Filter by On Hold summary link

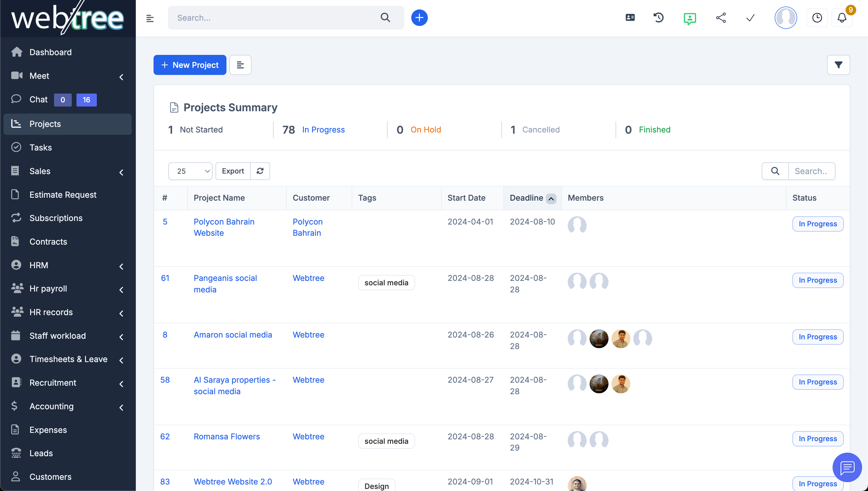(x=426, y=130)
